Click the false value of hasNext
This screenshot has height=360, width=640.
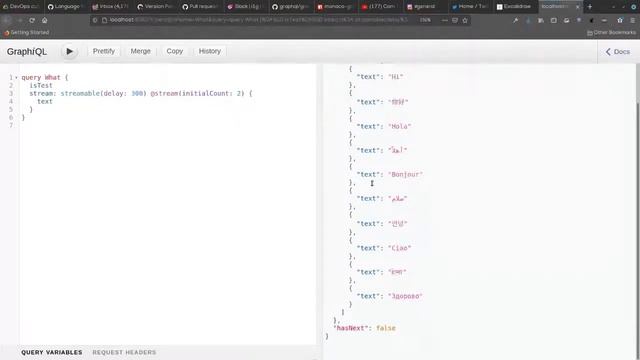tap(386, 328)
